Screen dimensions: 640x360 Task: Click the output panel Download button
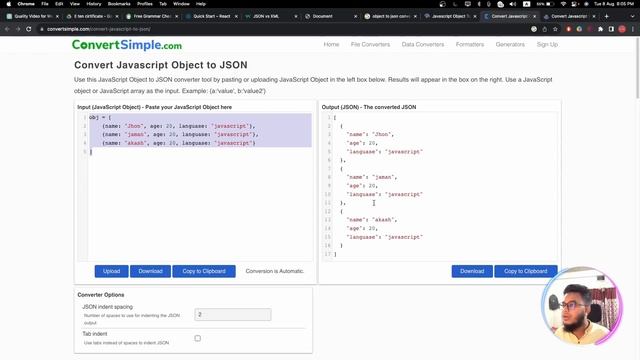(472, 271)
